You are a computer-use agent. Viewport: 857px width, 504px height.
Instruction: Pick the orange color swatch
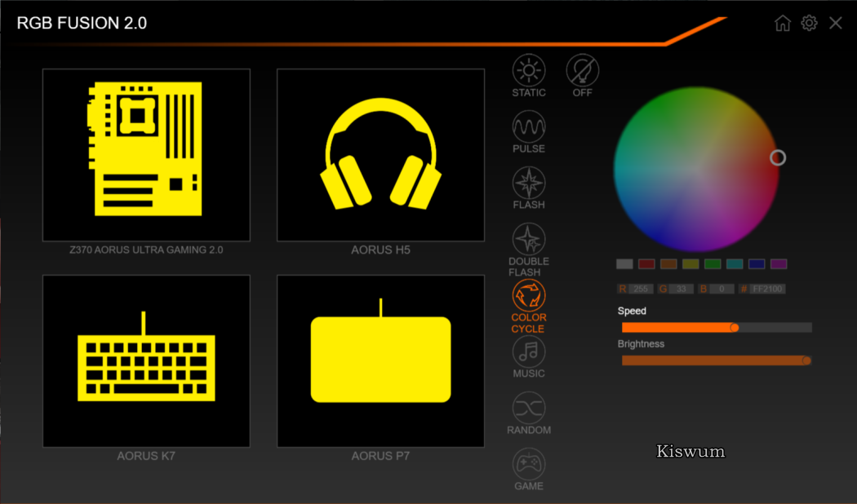(668, 264)
